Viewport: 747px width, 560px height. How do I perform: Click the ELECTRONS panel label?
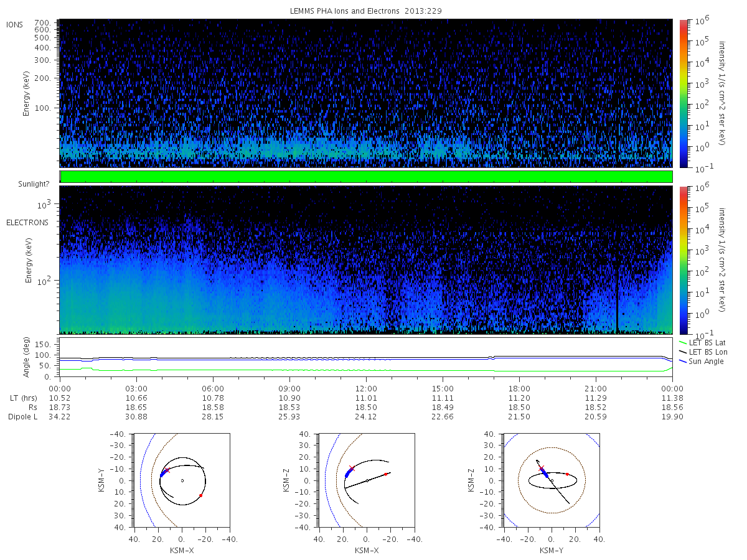pos(27,222)
